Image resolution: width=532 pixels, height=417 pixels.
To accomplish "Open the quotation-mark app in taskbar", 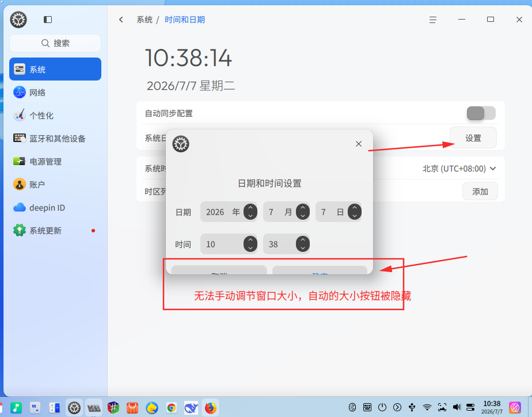I will 35,407.
